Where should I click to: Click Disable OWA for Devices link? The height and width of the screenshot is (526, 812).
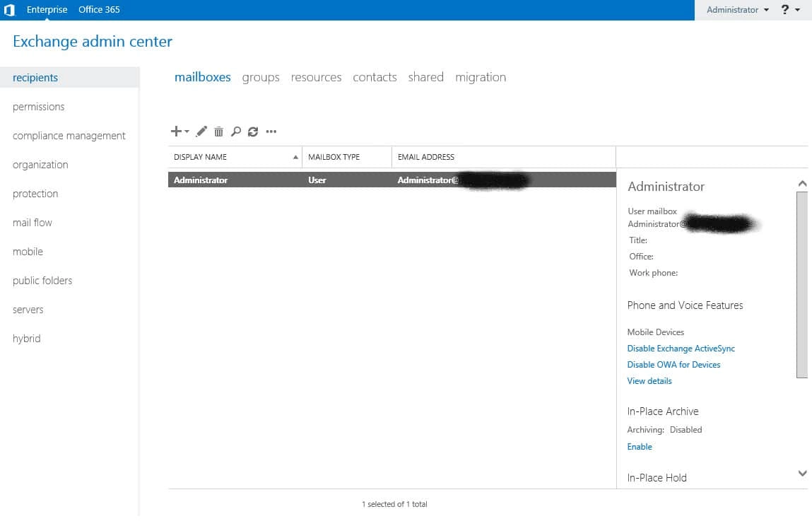coord(673,365)
